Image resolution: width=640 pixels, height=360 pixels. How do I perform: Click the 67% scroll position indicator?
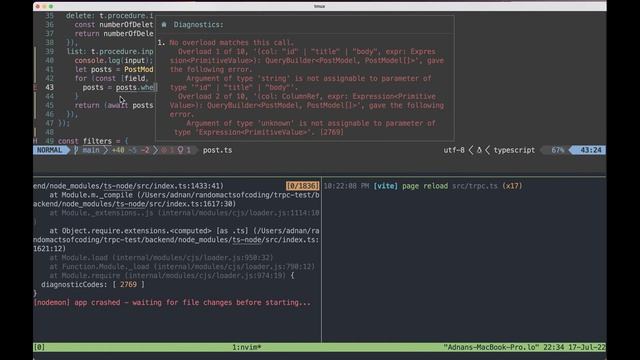point(558,150)
